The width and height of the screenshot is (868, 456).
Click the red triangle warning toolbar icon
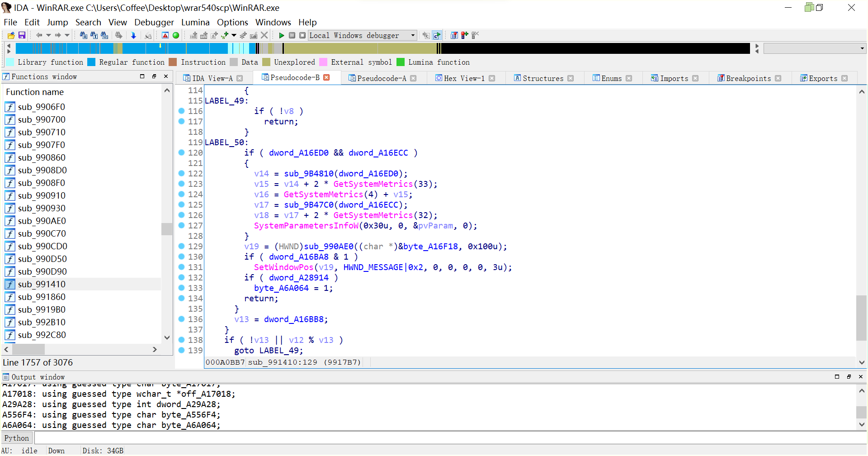coord(165,35)
